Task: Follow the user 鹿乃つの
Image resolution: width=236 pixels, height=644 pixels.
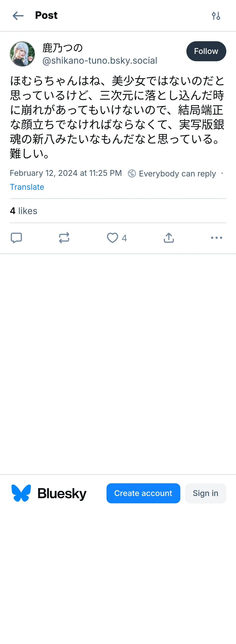Action: tap(206, 51)
